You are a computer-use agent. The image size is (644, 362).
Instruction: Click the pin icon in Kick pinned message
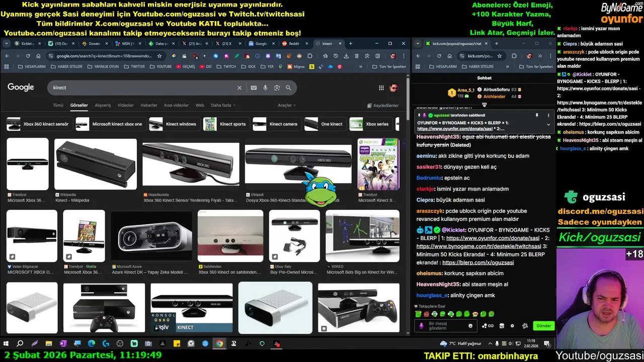click(x=537, y=116)
